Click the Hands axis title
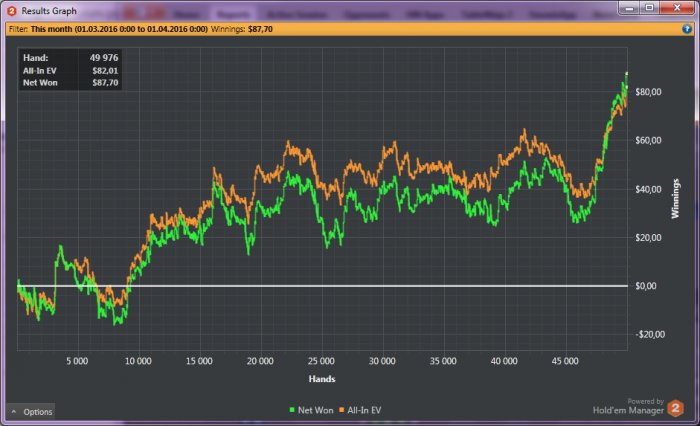The height and width of the screenshot is (426, 700). (x=322, y=379)
